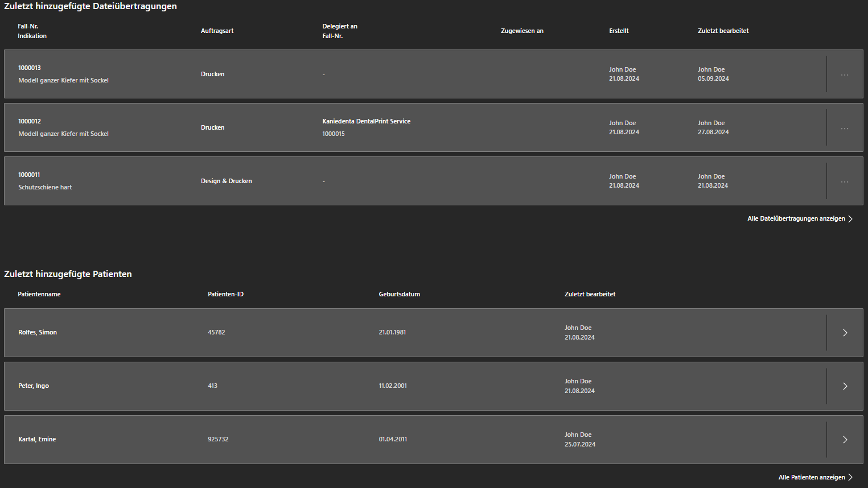Viewport: 868px width, 488px height.
Task: Click the Patientenname column header
Action: [x=39, y=294]
